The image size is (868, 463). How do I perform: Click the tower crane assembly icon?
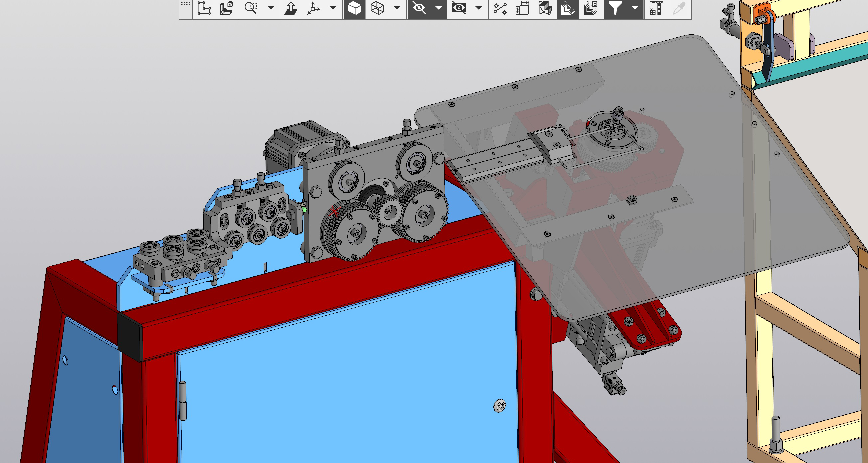coord(656,8)
